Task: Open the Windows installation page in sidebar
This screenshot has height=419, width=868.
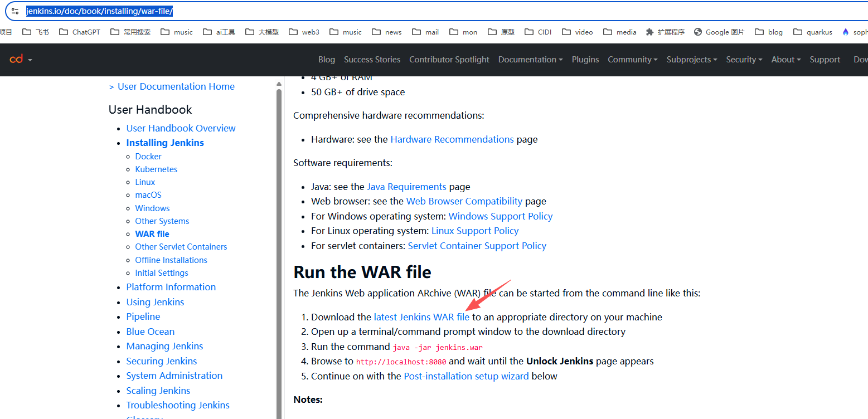Action: 152,208
